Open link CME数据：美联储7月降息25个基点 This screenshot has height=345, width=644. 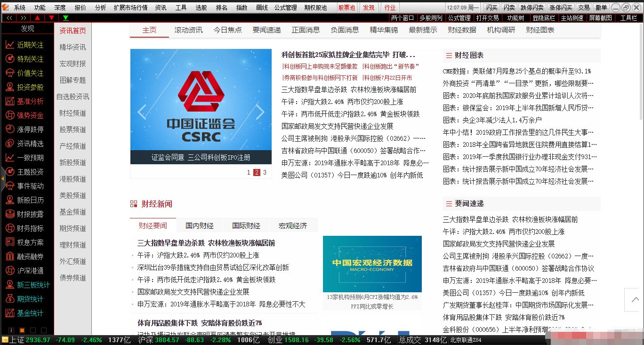click(x=517, y=71)
